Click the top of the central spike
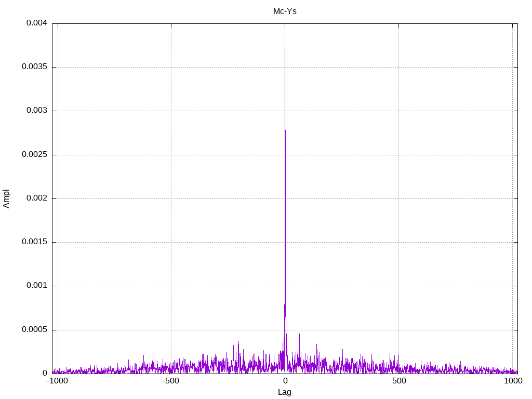Image resolution: width=532 pixels, height=399 pixels. click(x=285, y=47)
